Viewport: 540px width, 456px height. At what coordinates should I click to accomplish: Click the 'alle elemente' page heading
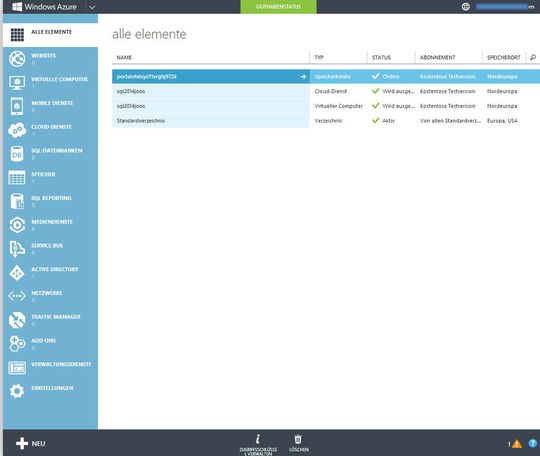[x=149, y=34]
